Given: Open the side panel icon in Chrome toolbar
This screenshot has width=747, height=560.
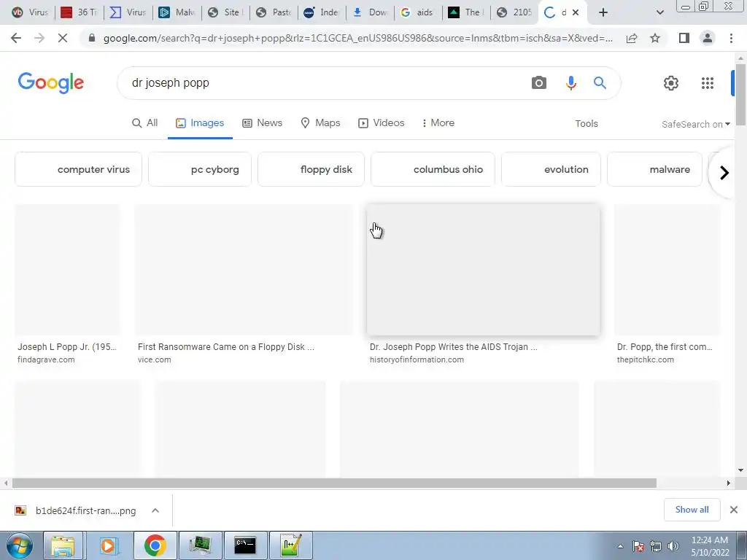Looking at the screenshot, I should pyautogui.click(x=684, y=38).
